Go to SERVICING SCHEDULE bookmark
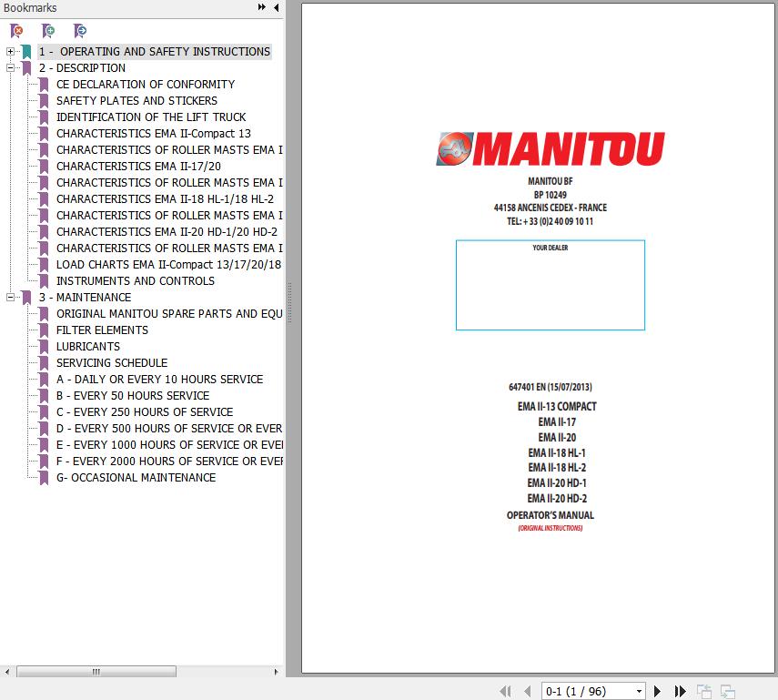Image resolution: width=778 pixels, height=700 pixels. (112, 363)
